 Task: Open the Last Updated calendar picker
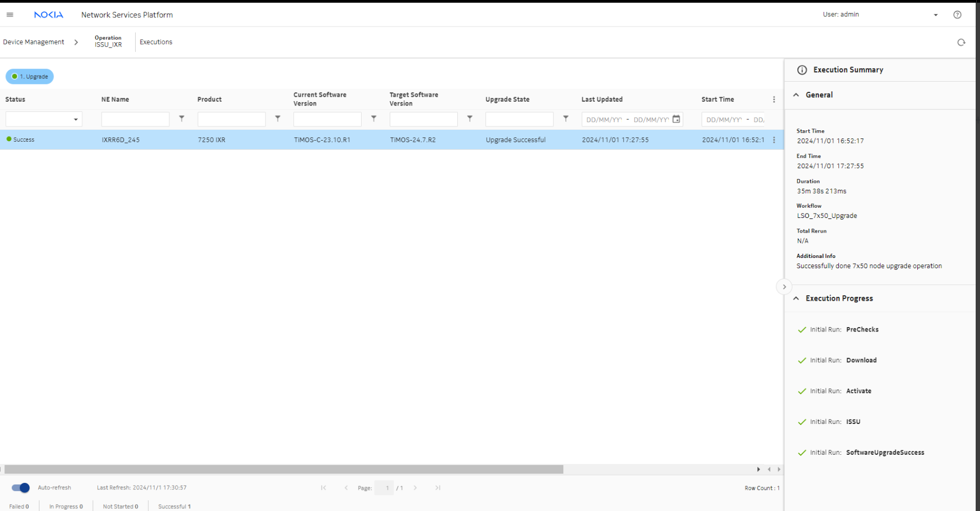(x=676, y=120)
